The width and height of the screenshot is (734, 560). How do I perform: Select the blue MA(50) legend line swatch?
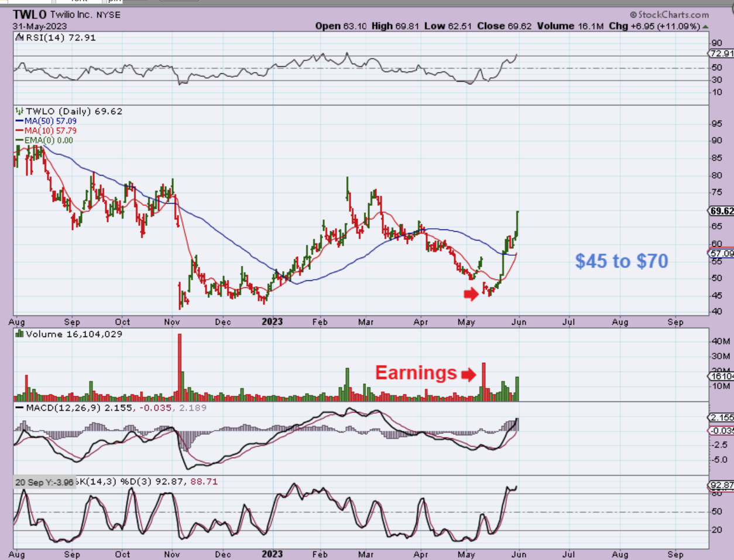20,121
